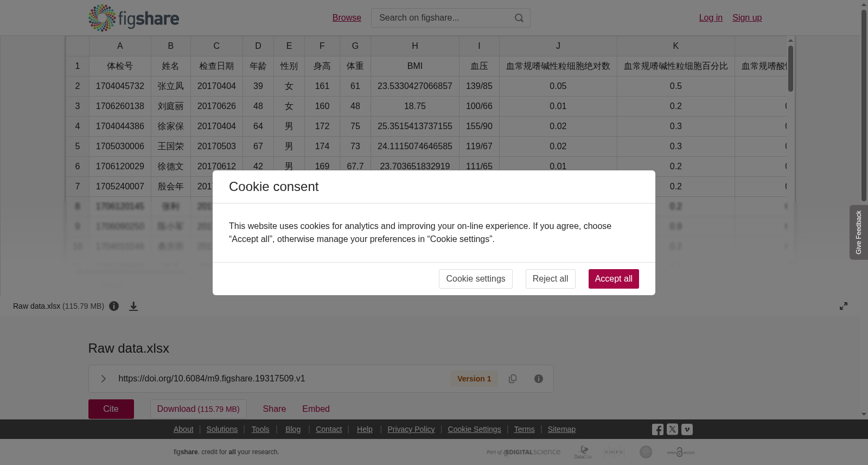
Task: Click the spreadsheet preview vertical scrollbar
Action: click(x=791, y=68)
